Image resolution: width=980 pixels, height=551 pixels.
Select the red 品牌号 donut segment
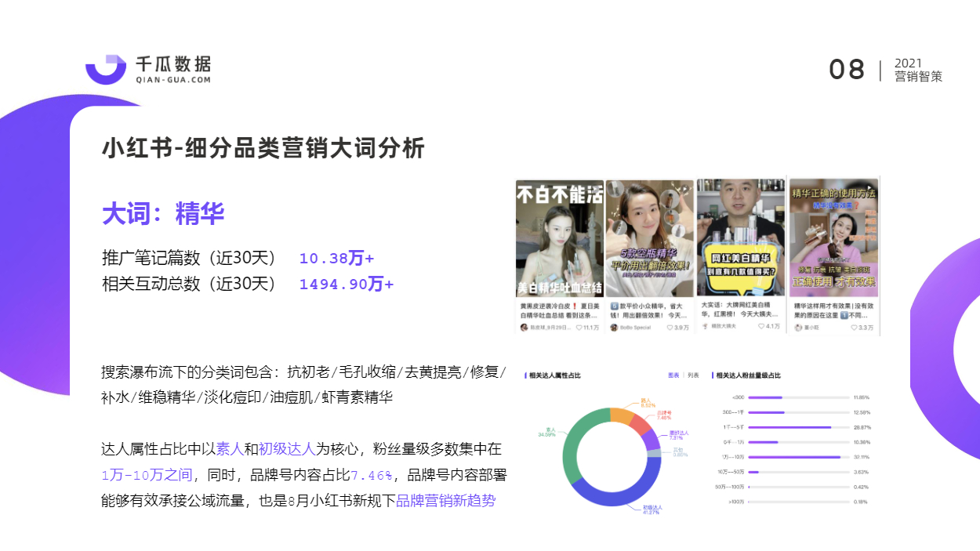click(x=641, y=426)
